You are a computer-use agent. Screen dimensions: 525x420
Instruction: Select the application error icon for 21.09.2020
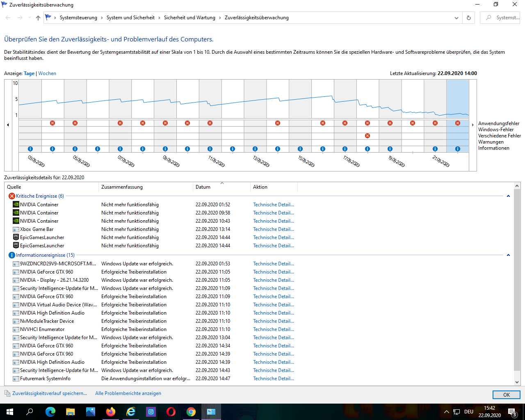click(435, 123)
